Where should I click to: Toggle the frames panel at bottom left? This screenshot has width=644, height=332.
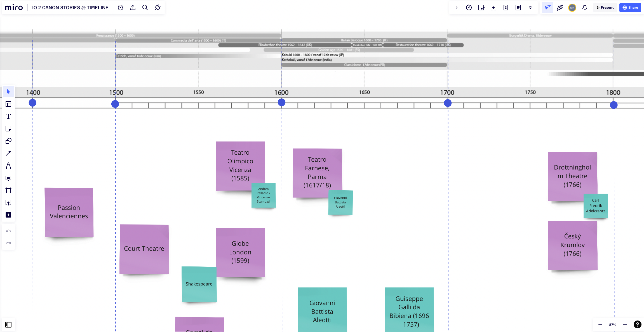coord(8,325)
